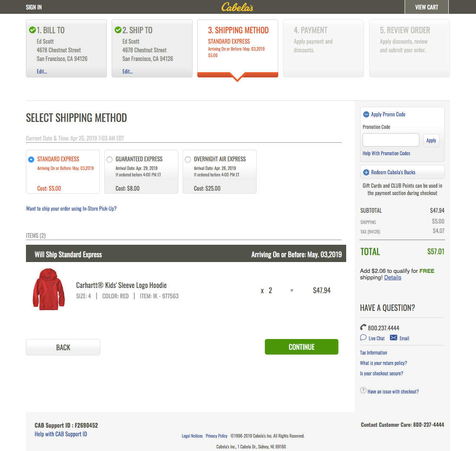Click the green checkmark on the Ship To step
This screenshot has height=451, width=476.
tap(118, 30)
